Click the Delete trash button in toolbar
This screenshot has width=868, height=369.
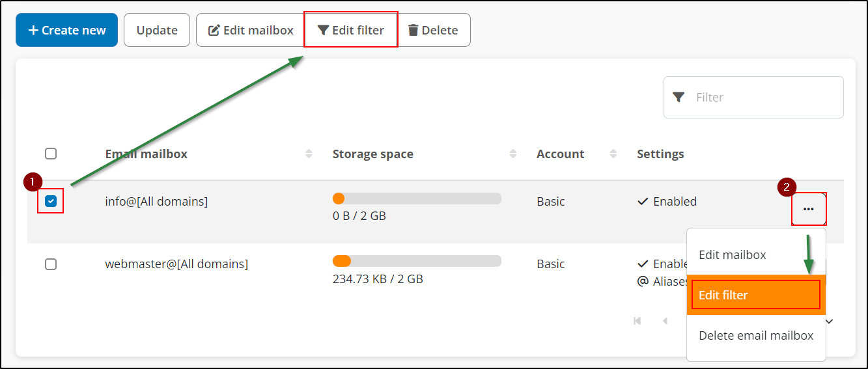[x=433, y=30]
